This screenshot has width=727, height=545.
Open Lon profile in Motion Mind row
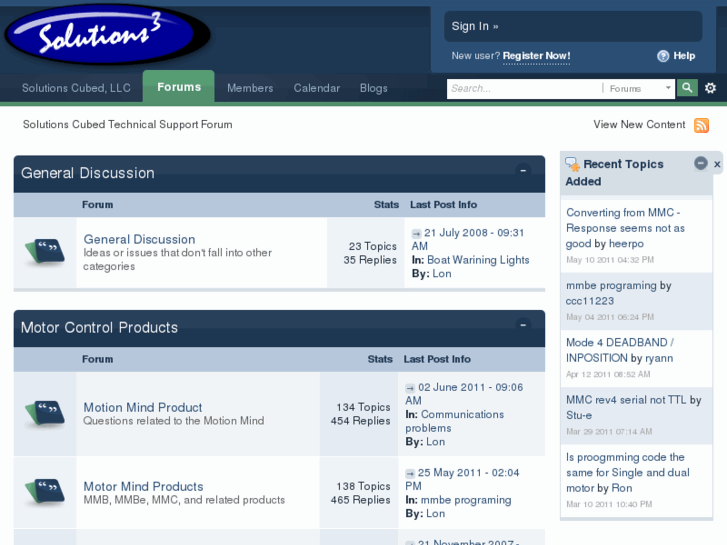(435, 442)
